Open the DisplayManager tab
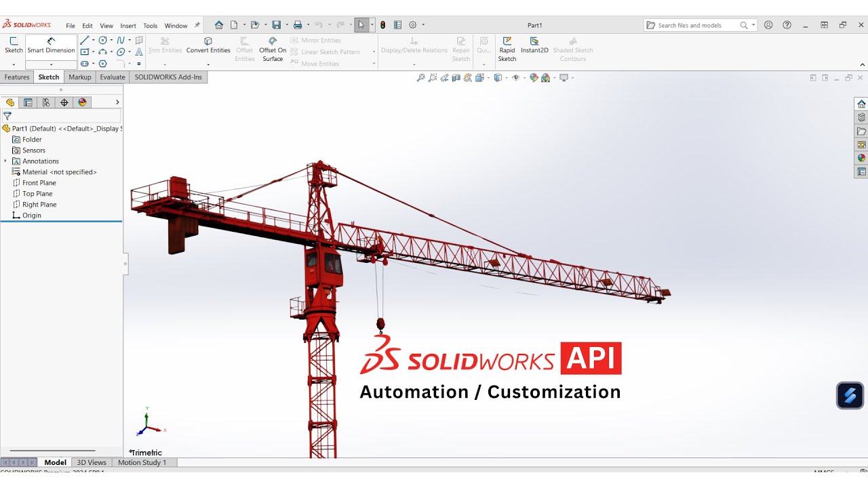The width and height of the screenshot is (868, 488). coord(83,102)
